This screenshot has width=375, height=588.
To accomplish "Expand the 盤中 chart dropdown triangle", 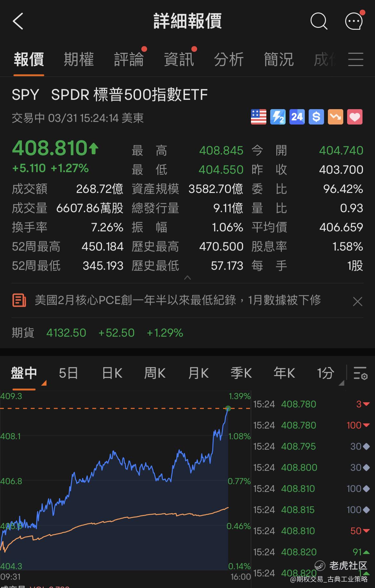I will (x=44, y=383).
